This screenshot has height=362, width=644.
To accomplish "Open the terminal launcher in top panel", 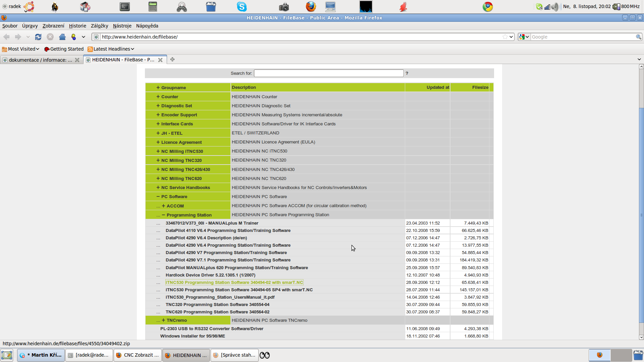I will click(125, 7).
